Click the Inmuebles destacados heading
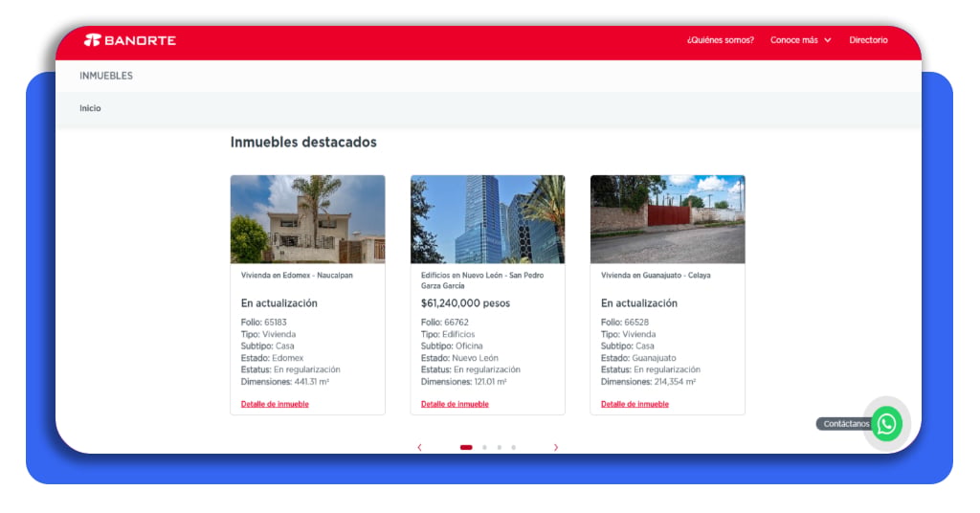This screenshot has height=513, width=980. 303,143
